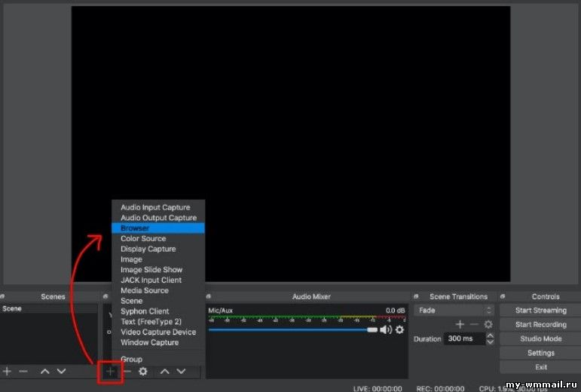
Task: Mute Mic/Aux with speaker icon
Action: [x=386, y=329]
